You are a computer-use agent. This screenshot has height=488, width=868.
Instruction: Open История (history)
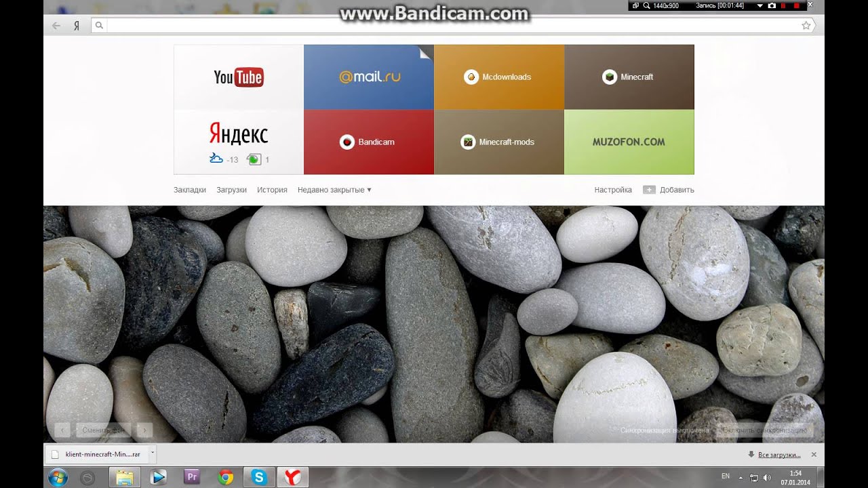point(272,190)
